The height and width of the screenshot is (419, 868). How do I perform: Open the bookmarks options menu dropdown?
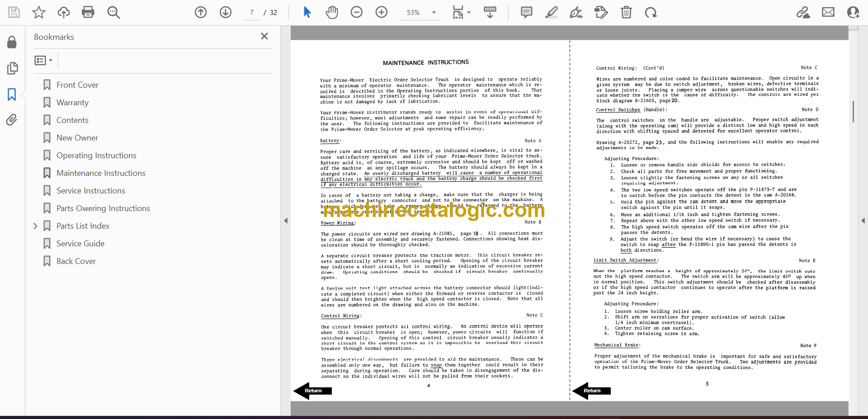(44, 60)
